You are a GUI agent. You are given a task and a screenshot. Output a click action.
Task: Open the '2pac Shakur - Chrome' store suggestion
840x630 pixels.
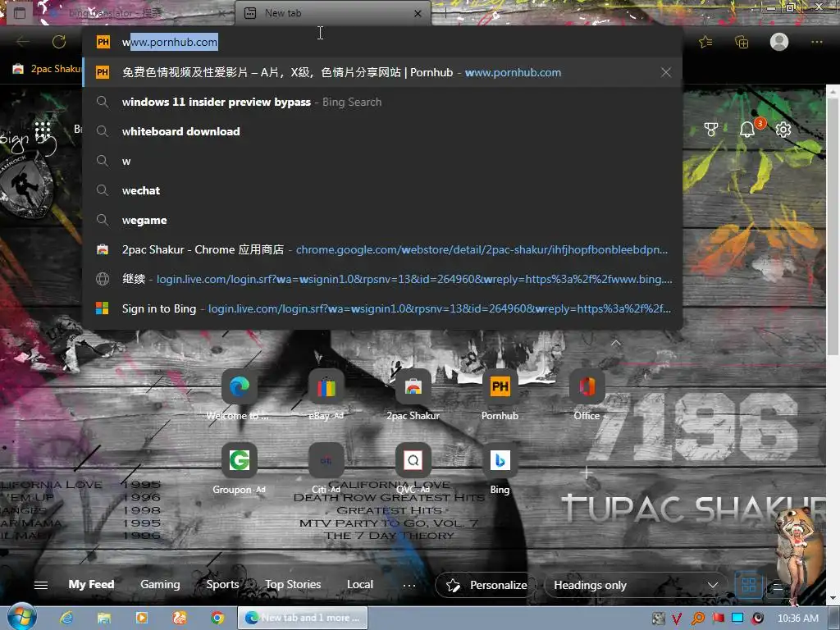[382, 249]
